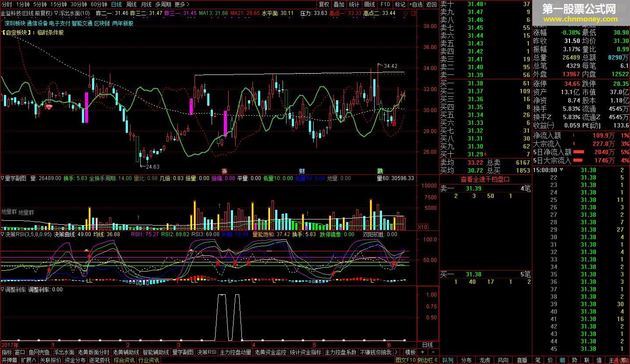Screen dimensions: 630x364
Task: Click the 2017年 date axis marker
Action: [10, 344]
